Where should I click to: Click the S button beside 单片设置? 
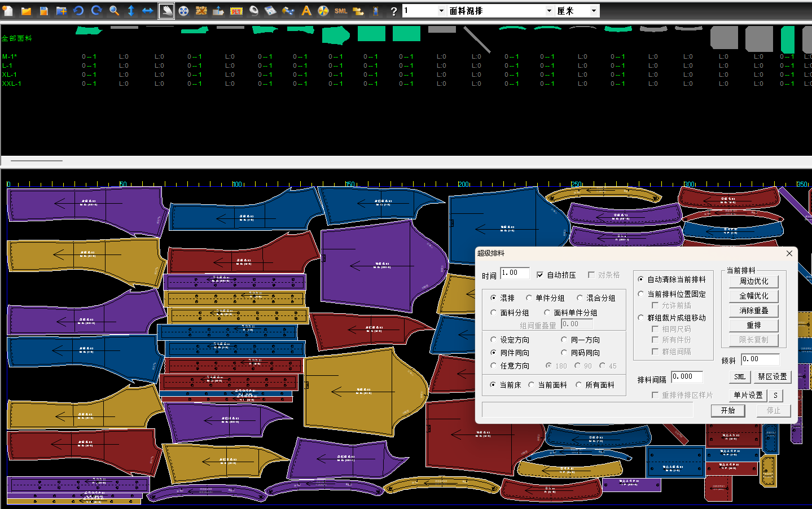(x=775, y=395)
